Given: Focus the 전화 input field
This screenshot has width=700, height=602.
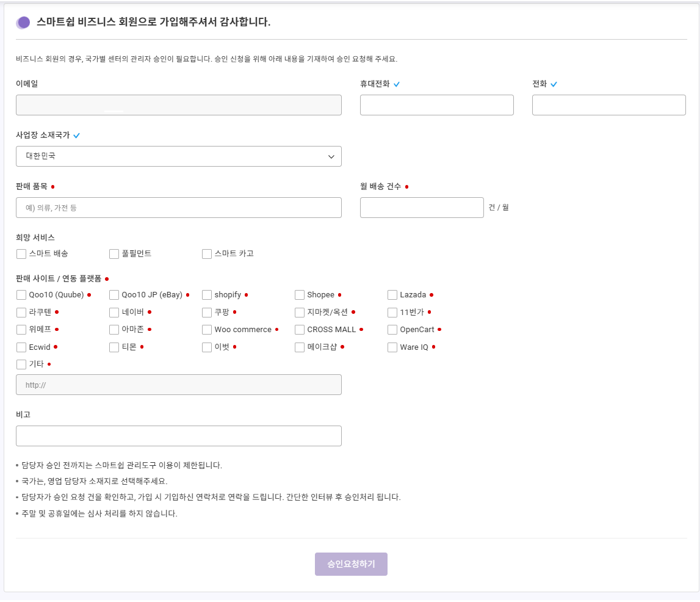Looking at the screenshot, I should pyautogui.click(x=609, y=105).
